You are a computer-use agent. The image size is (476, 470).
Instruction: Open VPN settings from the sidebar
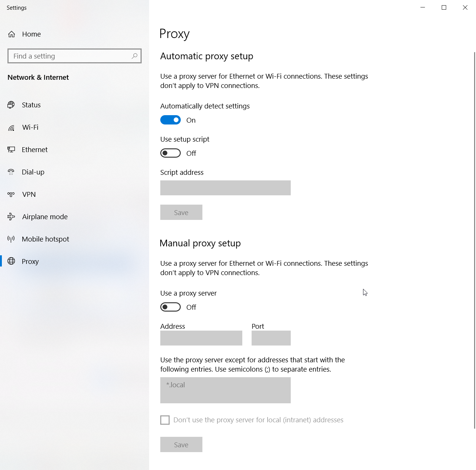coord(12,194)
